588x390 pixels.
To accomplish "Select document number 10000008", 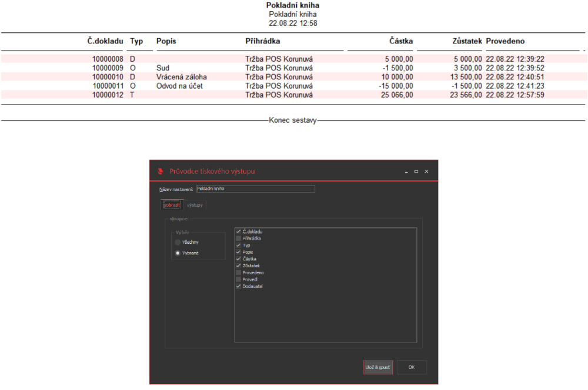I will coord(108,59).
